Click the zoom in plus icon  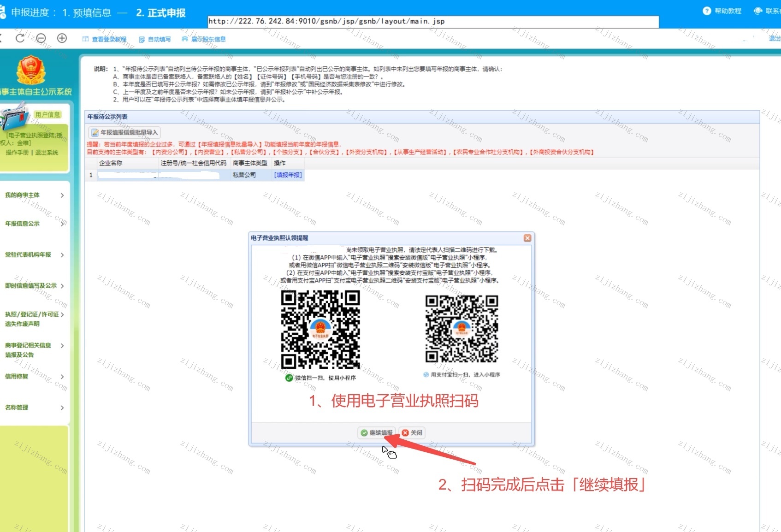(x=62, y=38)
